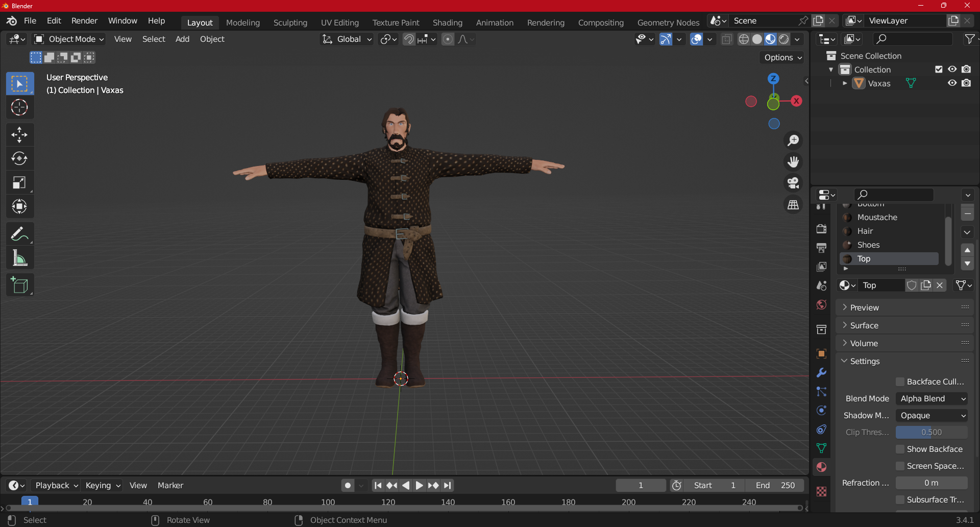Image resolution: width=980 pixels, height=527 pixels.
Task: Hide the Collection in viewport
Action: pyautogui.click(x=952, y=69)
